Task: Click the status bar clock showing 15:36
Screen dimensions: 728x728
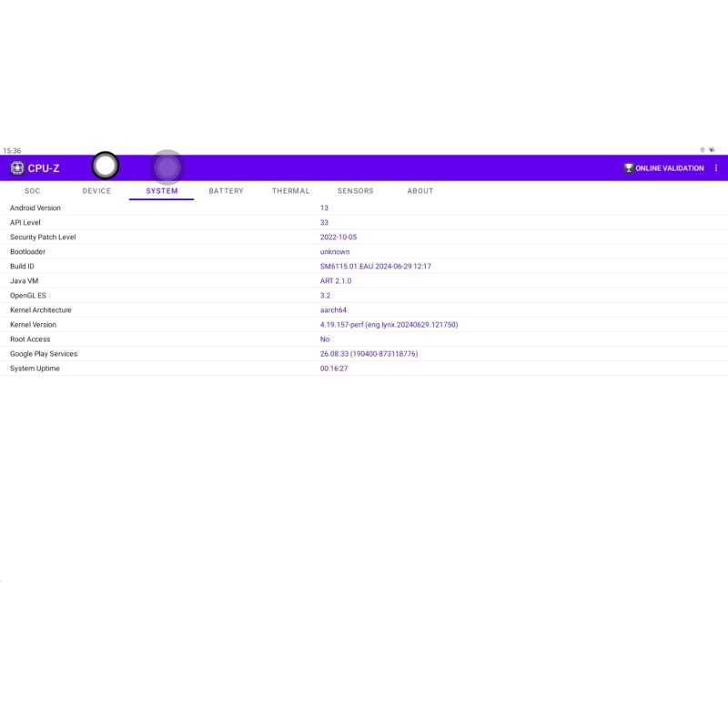Action: (12, 151)
